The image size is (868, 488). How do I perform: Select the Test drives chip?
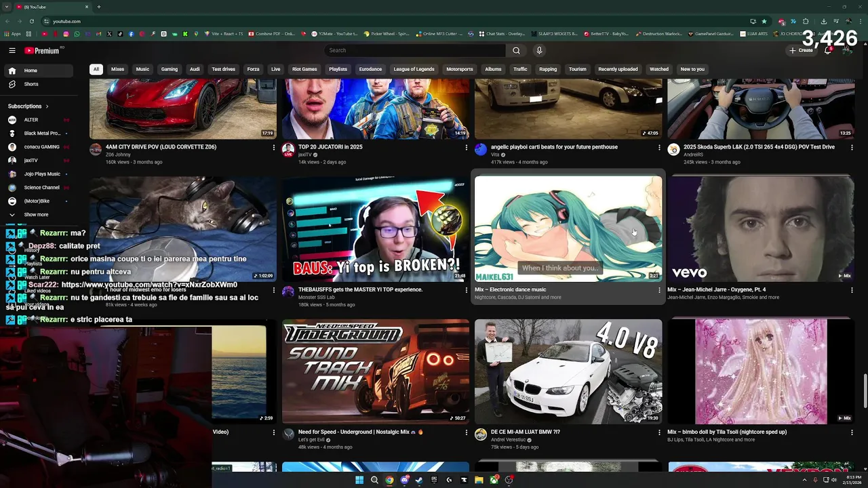coord(224,69)
